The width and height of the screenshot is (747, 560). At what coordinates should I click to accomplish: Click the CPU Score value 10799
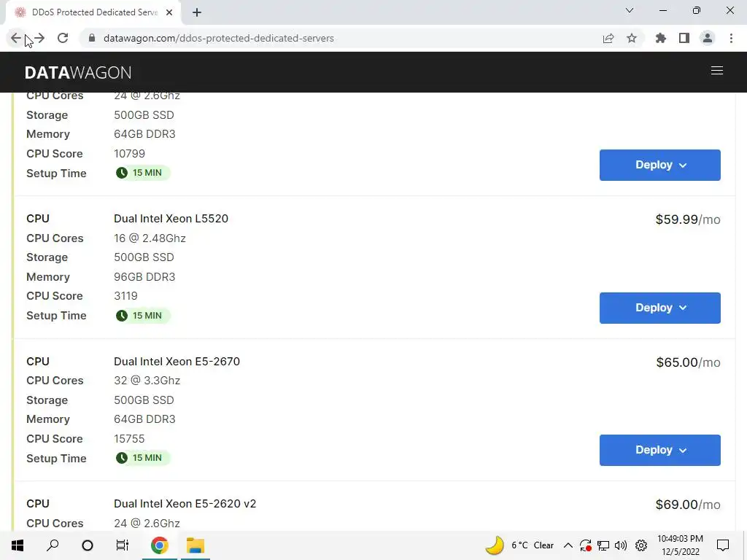click(130, 154)
